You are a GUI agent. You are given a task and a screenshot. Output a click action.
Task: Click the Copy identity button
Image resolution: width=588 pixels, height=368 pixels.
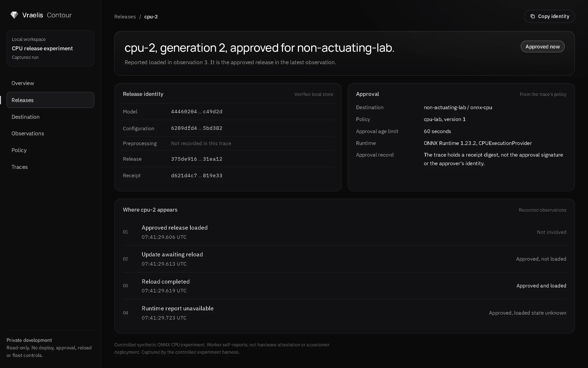pos(549,16)
